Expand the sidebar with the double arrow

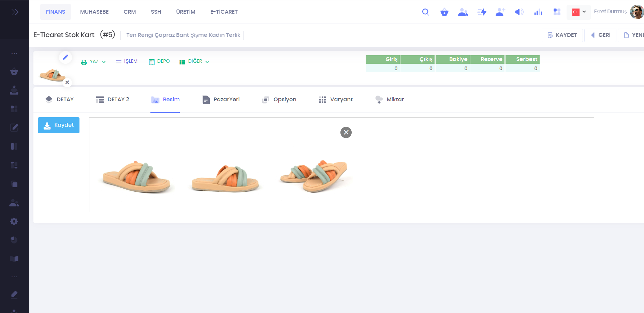pyautogui.click(x=15, y=12)
